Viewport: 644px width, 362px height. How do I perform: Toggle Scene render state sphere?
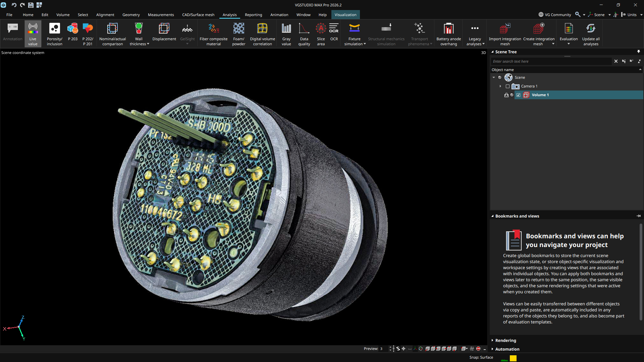500,77
